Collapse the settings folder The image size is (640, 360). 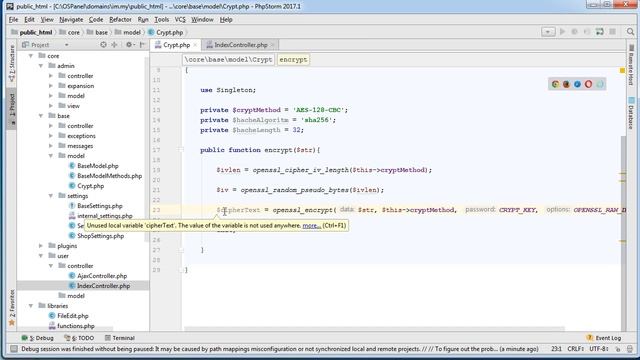point(51,196)
